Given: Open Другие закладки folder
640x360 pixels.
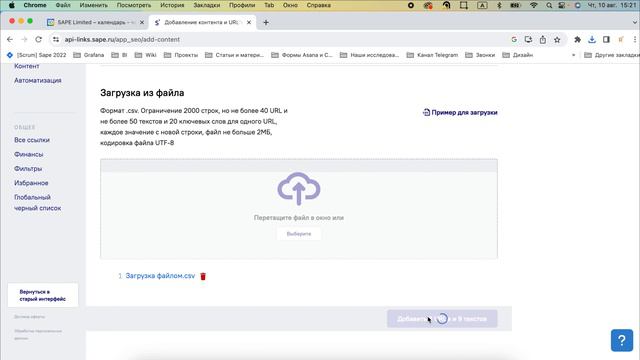Looking at the screenshot, I should [612, 55].
